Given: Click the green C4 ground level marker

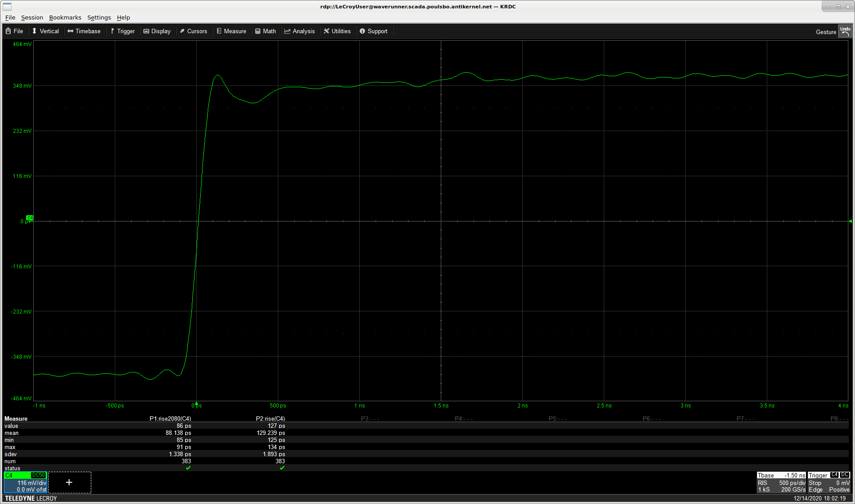Looking at the screenshot, I should (x=30, y=218).
